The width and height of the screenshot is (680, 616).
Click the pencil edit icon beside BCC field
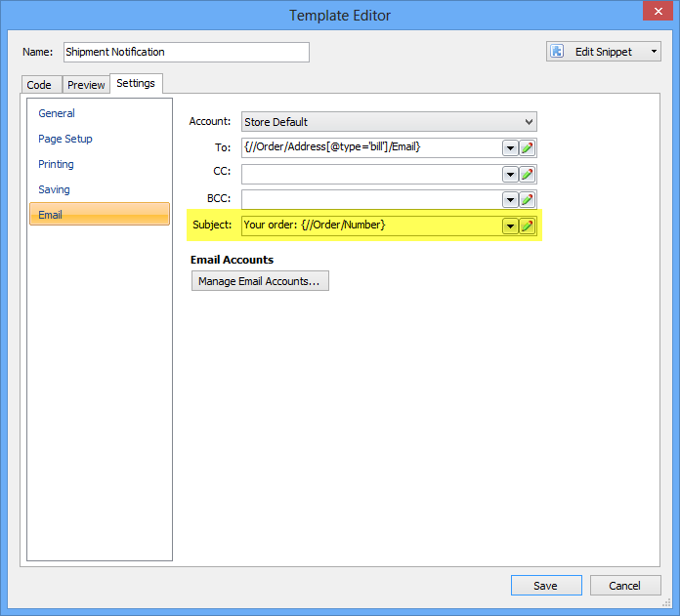[527, 199]
